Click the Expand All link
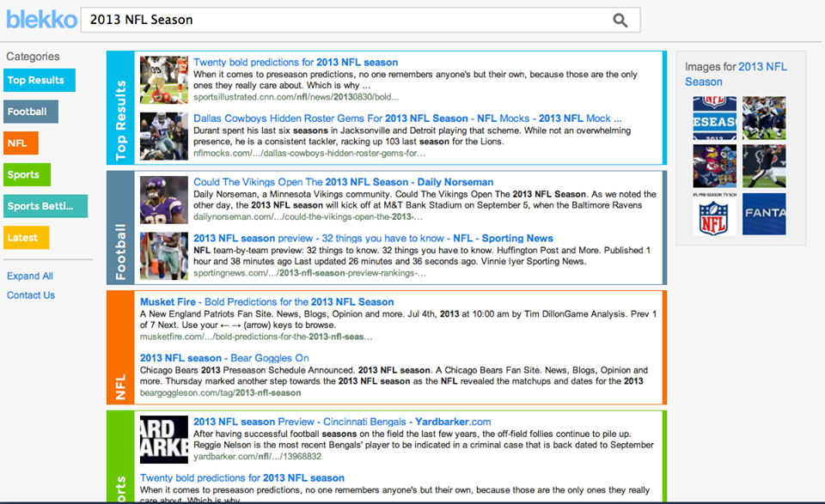Image resolution: width=825 pixels, height=504 pixels. [x=30, y=276]
